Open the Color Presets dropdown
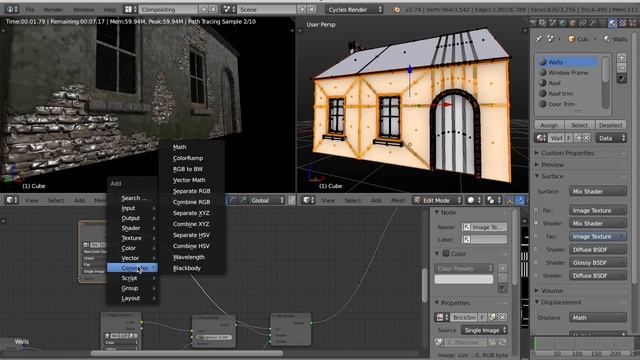 coord(464,268)
